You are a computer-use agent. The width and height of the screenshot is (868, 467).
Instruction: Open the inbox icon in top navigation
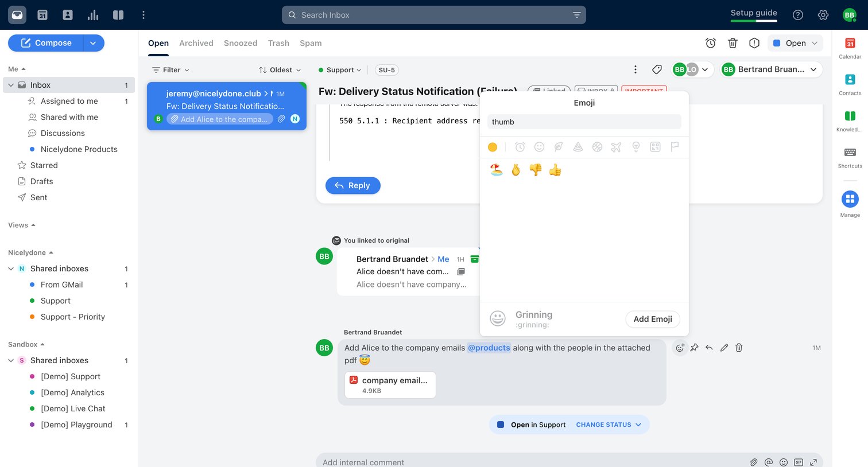(x=17, y=15)
